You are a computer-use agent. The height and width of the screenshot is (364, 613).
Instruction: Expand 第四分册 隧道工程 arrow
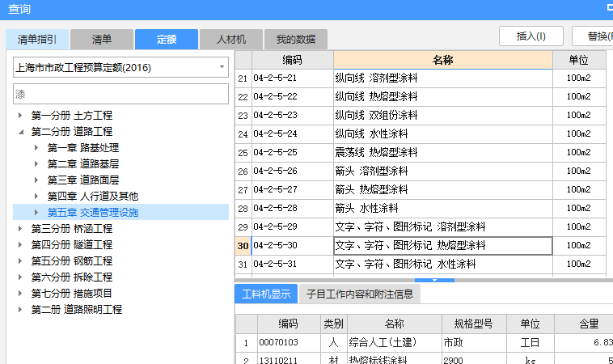pyautogui.click(x=20, y=245)
